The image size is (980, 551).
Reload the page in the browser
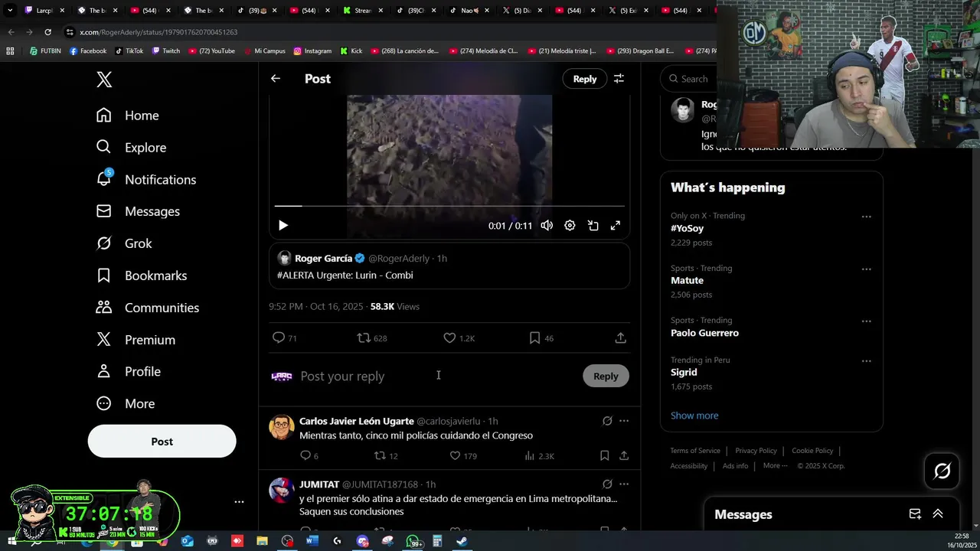click(x=47, y=32)
